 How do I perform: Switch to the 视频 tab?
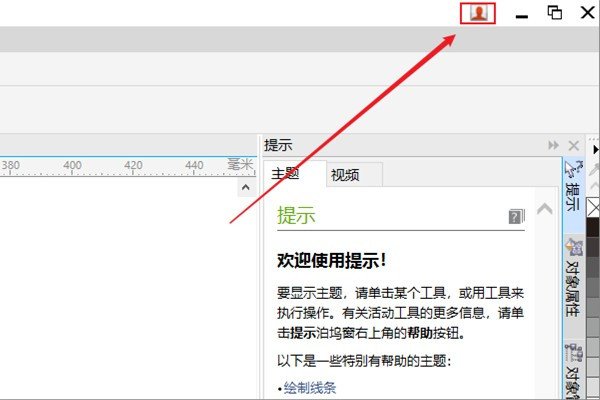tap(354, 175)
